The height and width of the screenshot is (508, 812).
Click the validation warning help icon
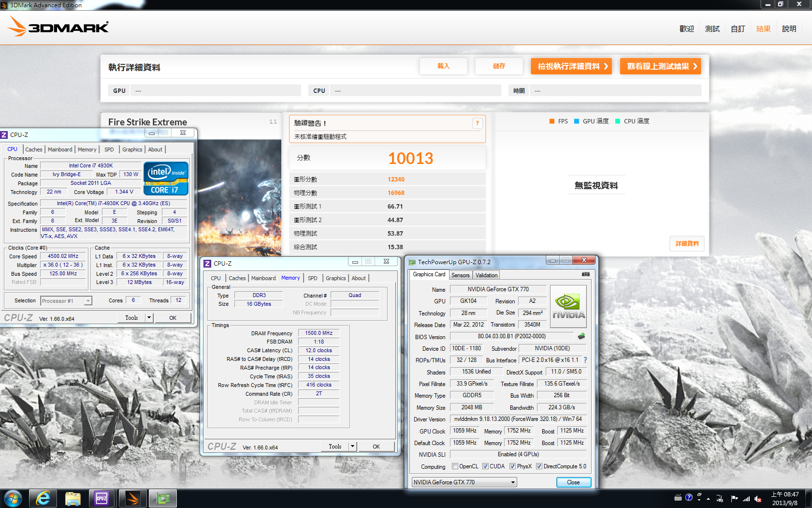click(x=477, y=123)
